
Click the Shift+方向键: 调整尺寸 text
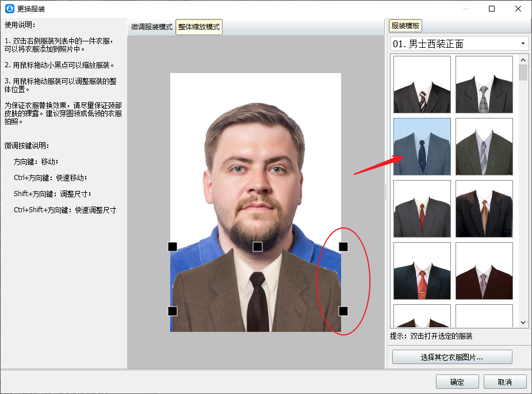click(x=52, y=194)
